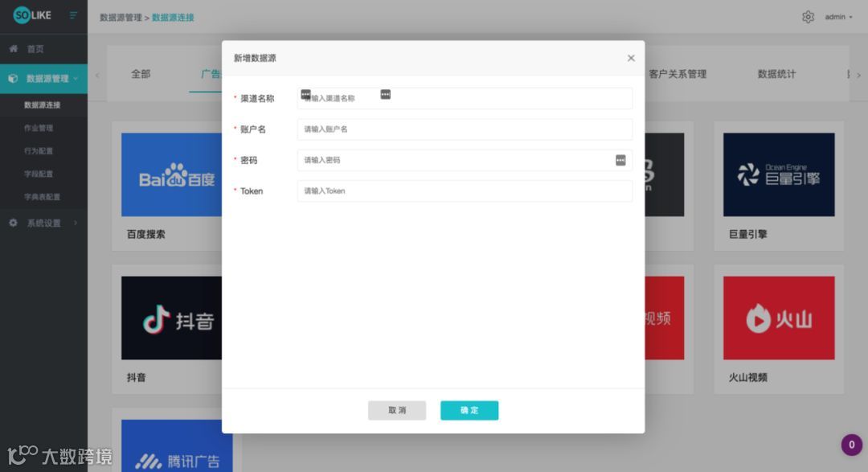Click the gear icon beside 系统设置
The width and height of the screenshot is (868, 472).
[x=14, y=223]
